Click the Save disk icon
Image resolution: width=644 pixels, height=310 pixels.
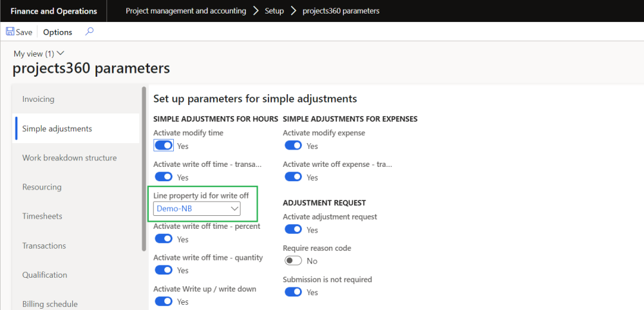coord(10,32)
